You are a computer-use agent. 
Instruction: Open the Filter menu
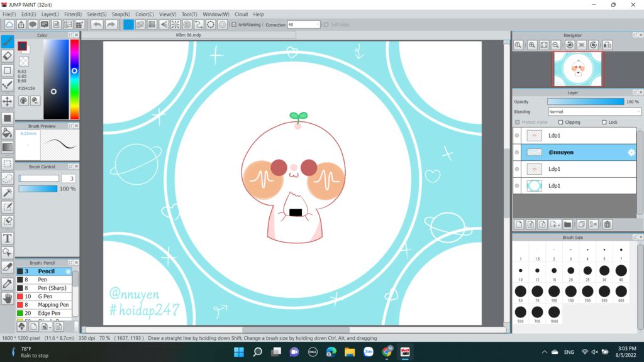(x=73, y=14)
